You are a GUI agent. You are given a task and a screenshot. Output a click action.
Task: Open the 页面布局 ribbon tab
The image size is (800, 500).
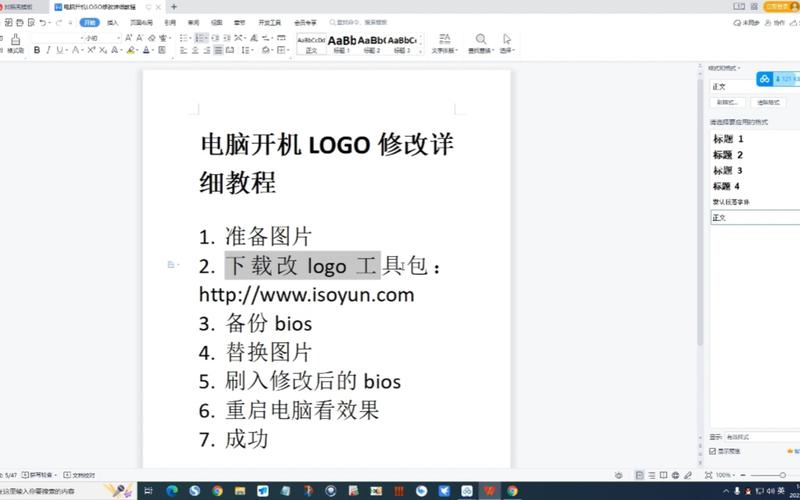(141, 22)
